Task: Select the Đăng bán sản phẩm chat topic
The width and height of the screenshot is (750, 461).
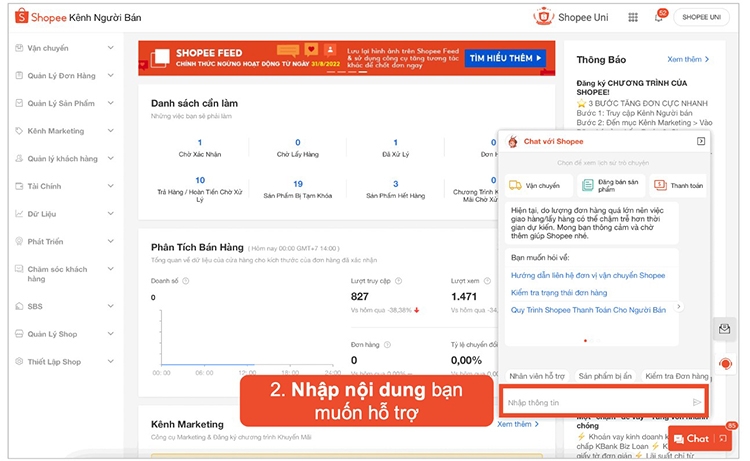Action: (x=611, y=186)
